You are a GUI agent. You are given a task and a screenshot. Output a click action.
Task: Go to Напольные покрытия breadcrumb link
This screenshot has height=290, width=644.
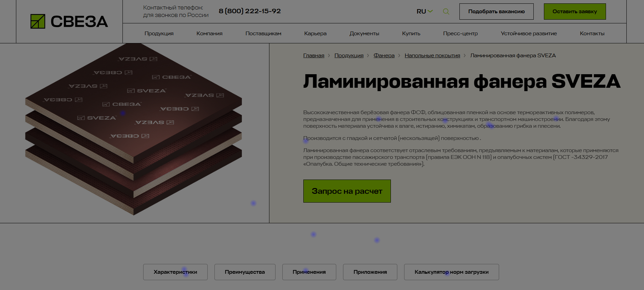click(432, 55)
